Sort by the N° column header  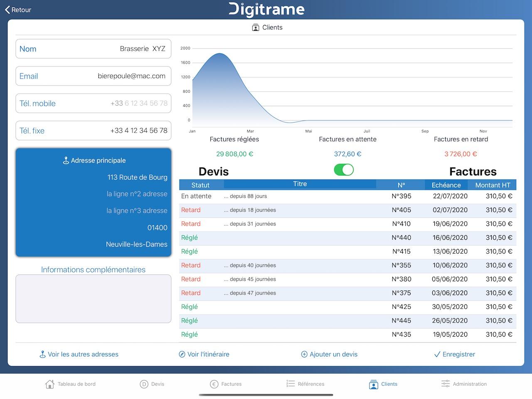point(401,185)
